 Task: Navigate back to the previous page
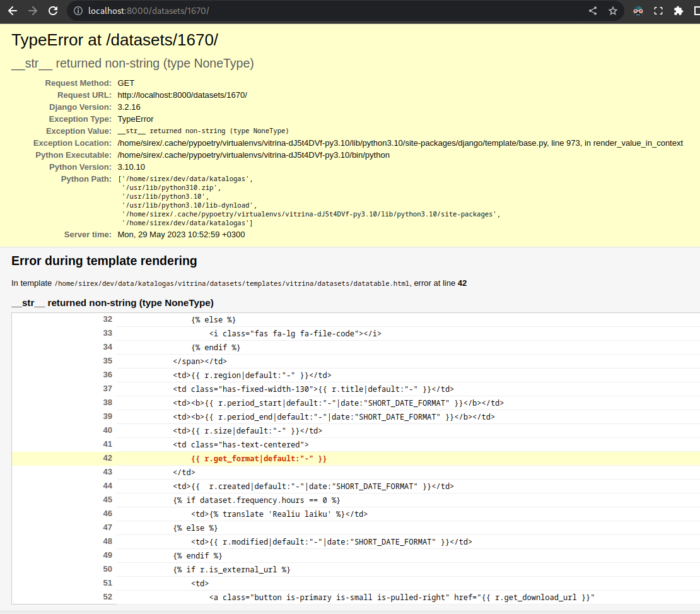click(14, 10)
